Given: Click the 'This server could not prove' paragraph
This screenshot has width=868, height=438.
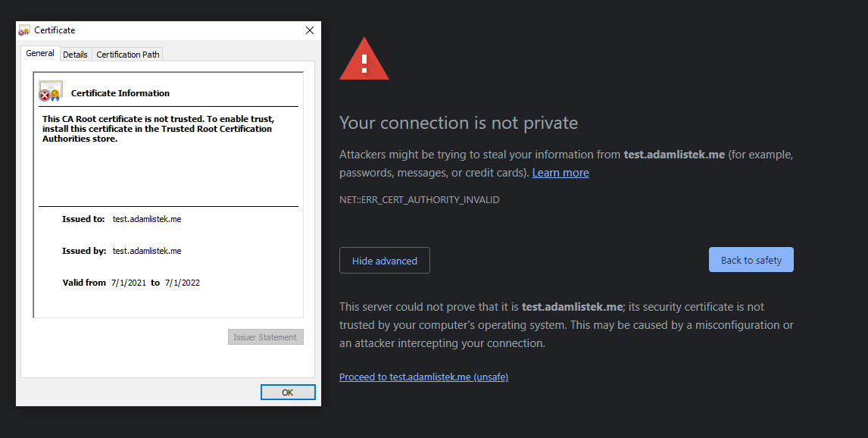Looking at the screenshot, I should tap(567, 325).
